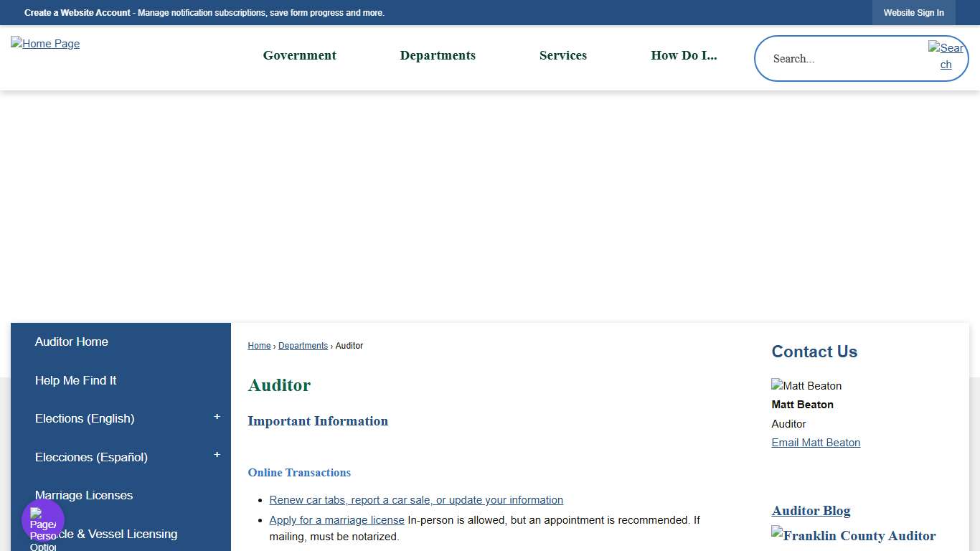This screenshot has height=551, width=980.
Task: Open the Page Assist accessibility widget
Action: pos(42,519)
